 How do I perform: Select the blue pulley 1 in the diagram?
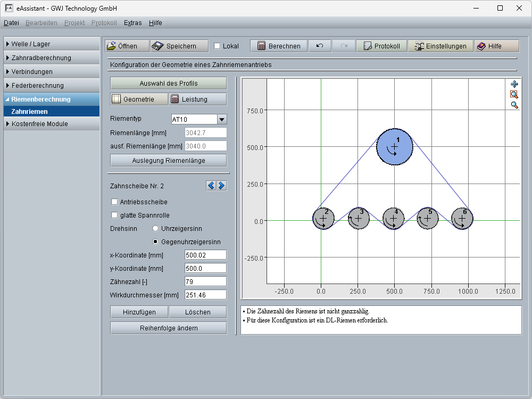click(x=394, y=147)
